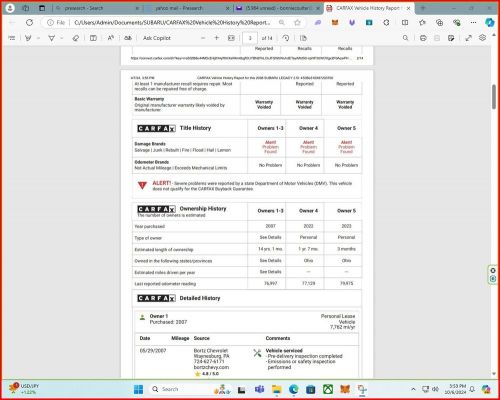Click the 'Title History' section heading
Screen dimensions: 500x400
(x=195, y=128)
